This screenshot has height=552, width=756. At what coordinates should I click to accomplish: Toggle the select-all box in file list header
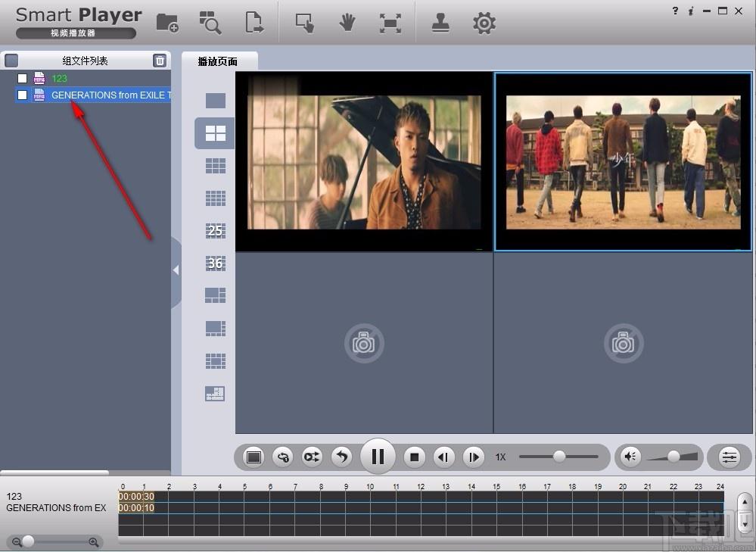(11, 61)
